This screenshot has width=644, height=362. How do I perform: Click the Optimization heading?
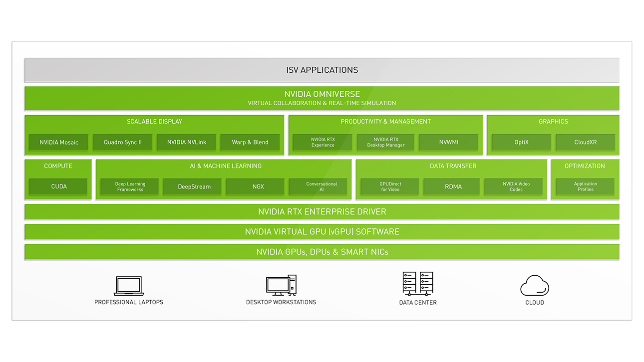(585, 166)
